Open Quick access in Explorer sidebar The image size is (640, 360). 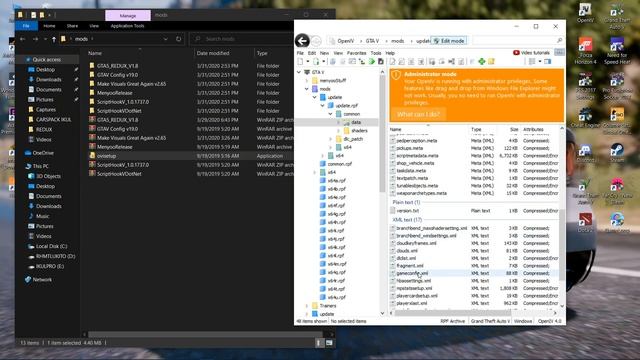(47, 60)
